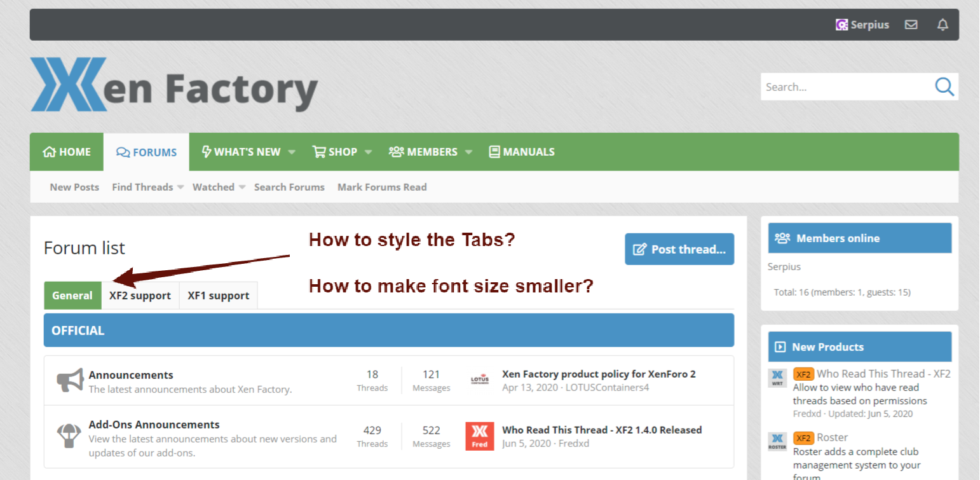Open Who Read This Thread - XF2 product
Screen dimensions: 980x480
coord(883,374)
